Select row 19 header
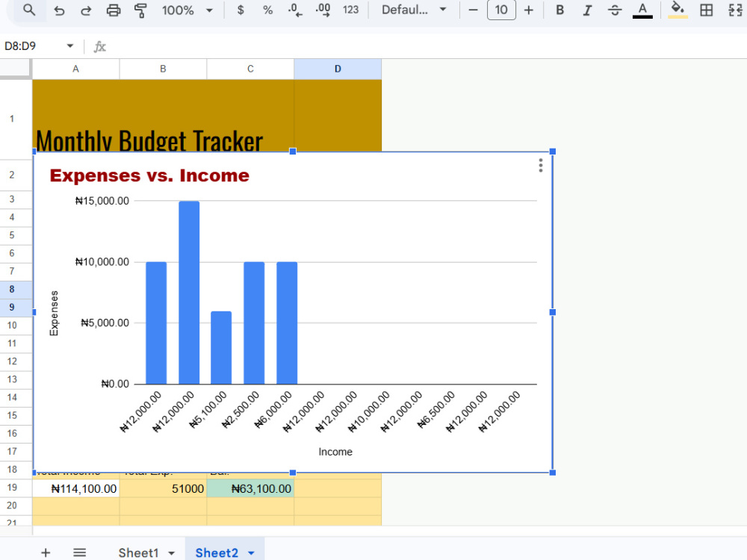The width and height of the screenshot is (747, 560). (12, 487)
